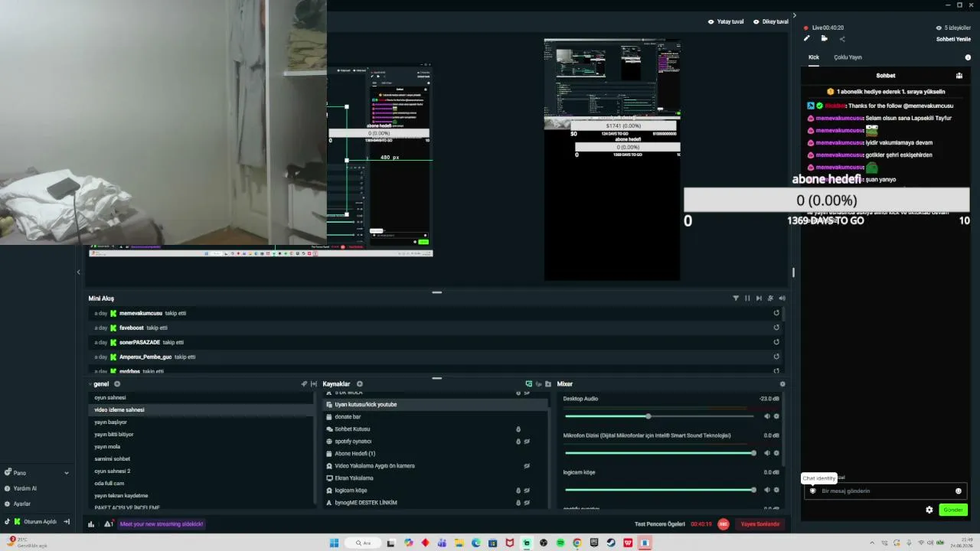Toggle visibility of bynogME DESTEK LİNKİM source

point(527,503)
